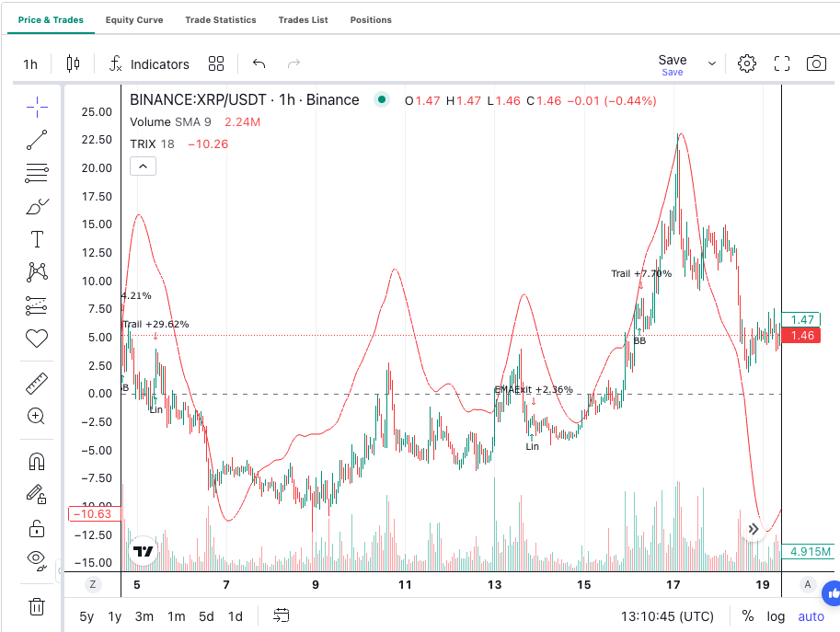Image resolution: width=840 pixels, height=632 pixels.
Task: Click the Z timezone button on time axis
Action: point(93,584)
